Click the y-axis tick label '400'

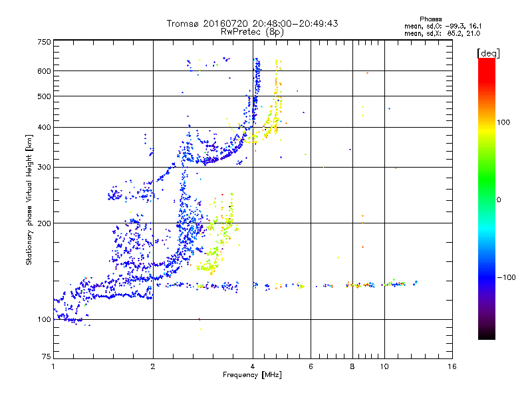coord(44,127)
